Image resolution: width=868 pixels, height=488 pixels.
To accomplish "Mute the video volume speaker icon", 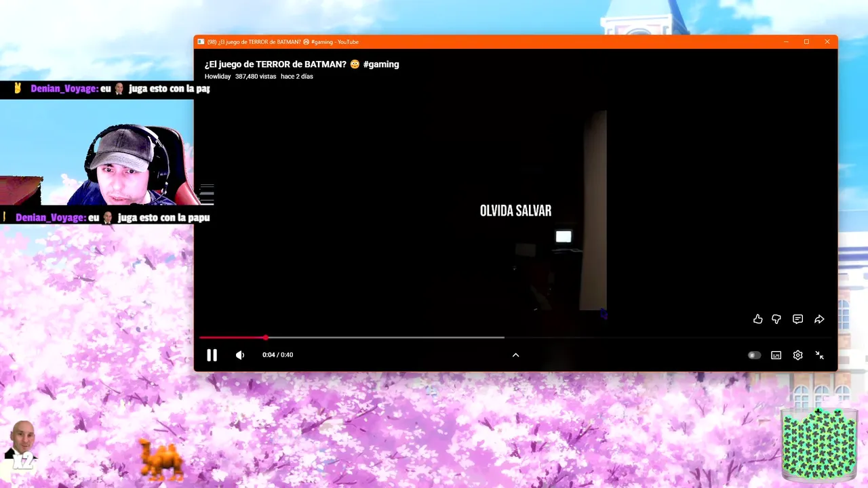I will click(239, 355).
